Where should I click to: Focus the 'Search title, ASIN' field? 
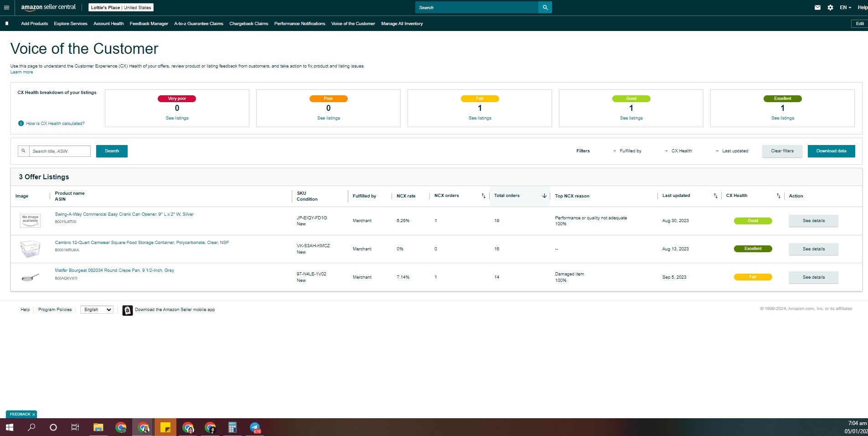(60, 151)
